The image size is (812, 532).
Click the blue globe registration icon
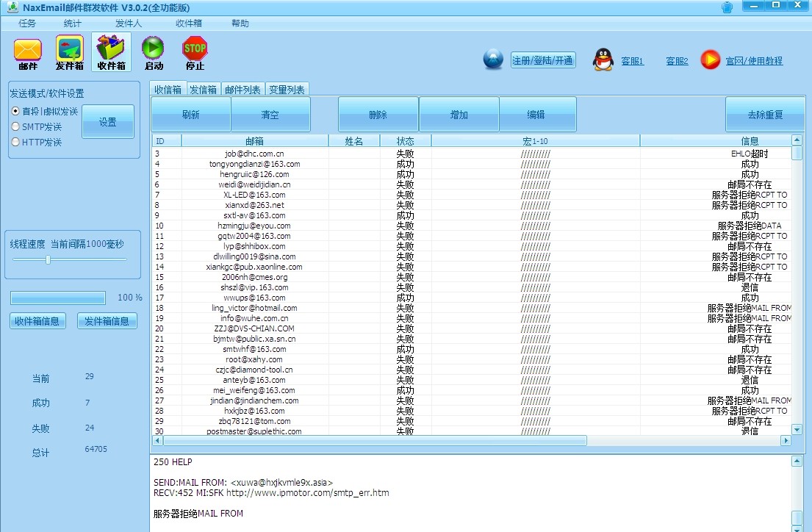493,60
